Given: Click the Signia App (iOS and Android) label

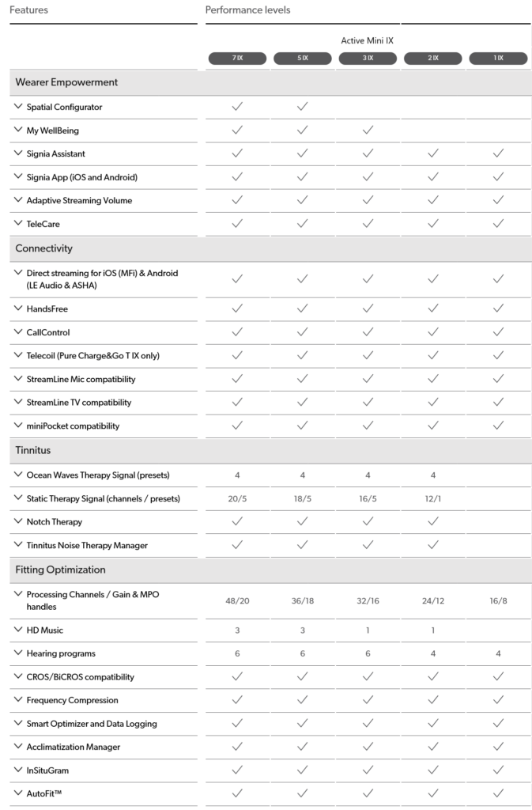Looking at the screenshot, I should pos(82,177).
